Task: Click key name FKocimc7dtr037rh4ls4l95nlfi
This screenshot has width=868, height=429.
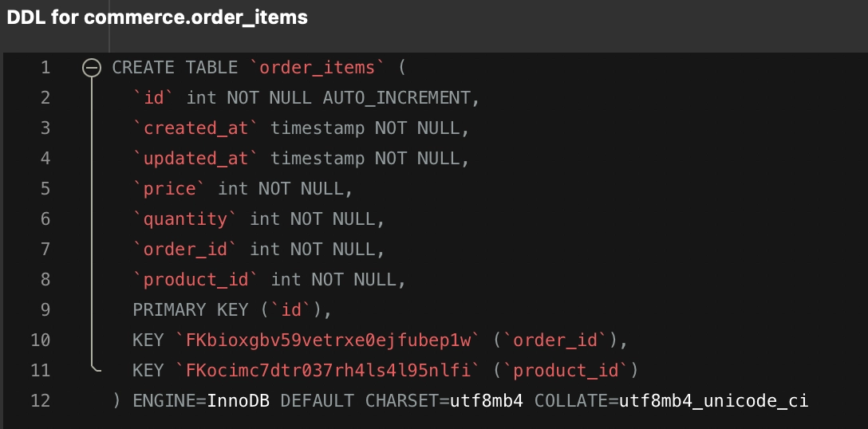Action: click(x=329, y=371)
